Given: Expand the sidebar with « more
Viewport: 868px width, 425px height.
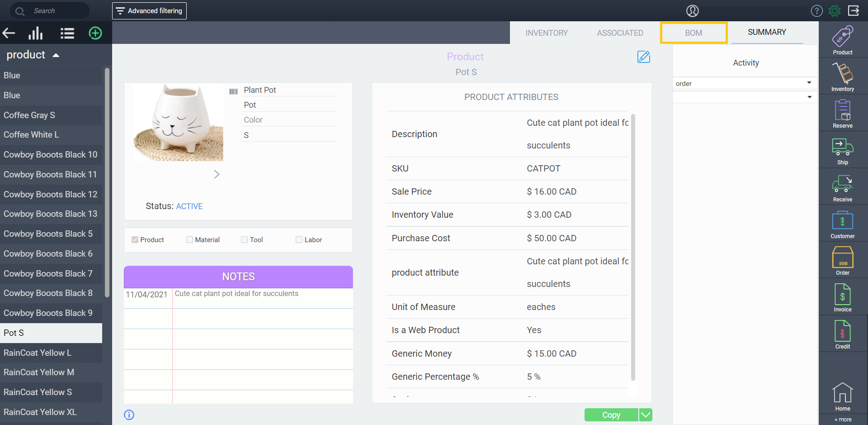Looking at the screenshot, I should tap(843, 420).
